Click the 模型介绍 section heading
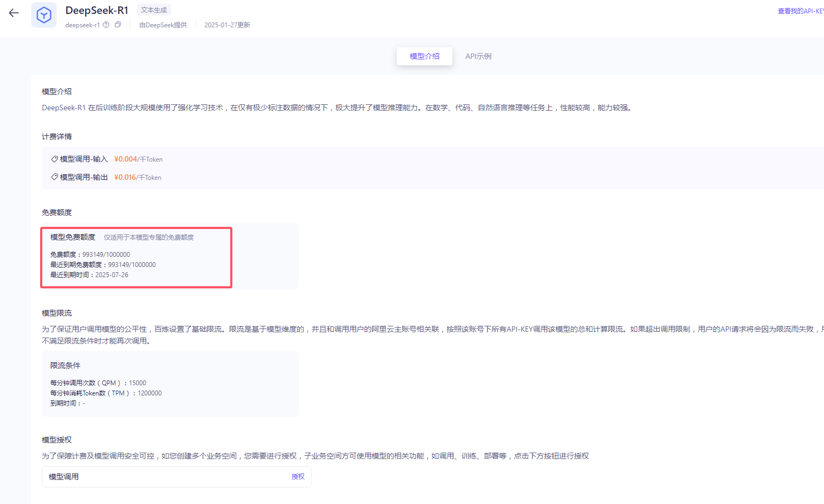Image resolution: width=824 pixels, height=504 pixels. pyautogui.click(x=57, y=91)
